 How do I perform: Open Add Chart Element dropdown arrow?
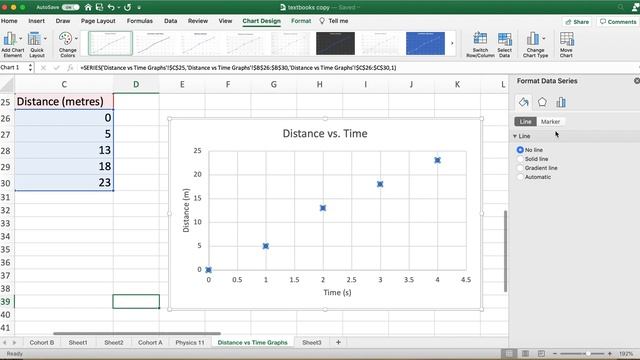(21, 38)
